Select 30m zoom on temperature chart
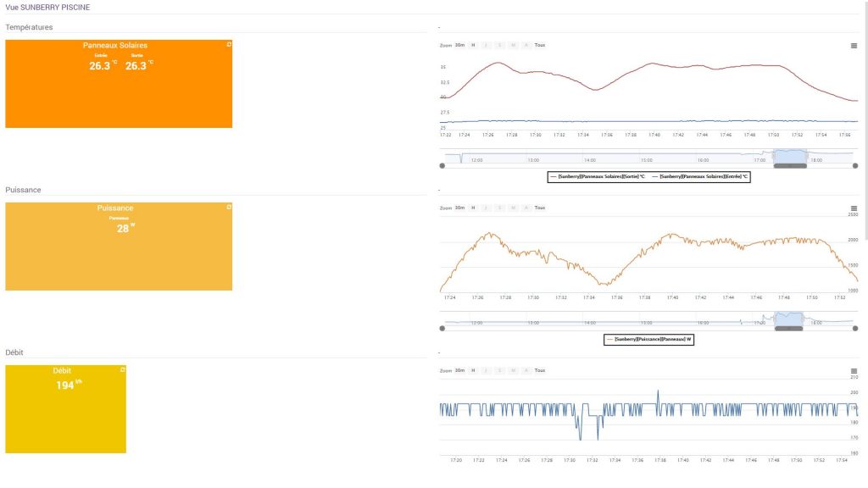This screenshot has width=868, height=488. point(460,46)
